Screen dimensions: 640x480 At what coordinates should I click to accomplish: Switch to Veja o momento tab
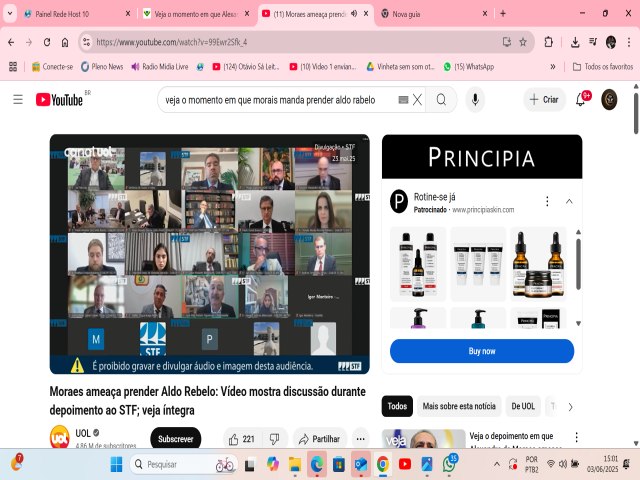196,14
